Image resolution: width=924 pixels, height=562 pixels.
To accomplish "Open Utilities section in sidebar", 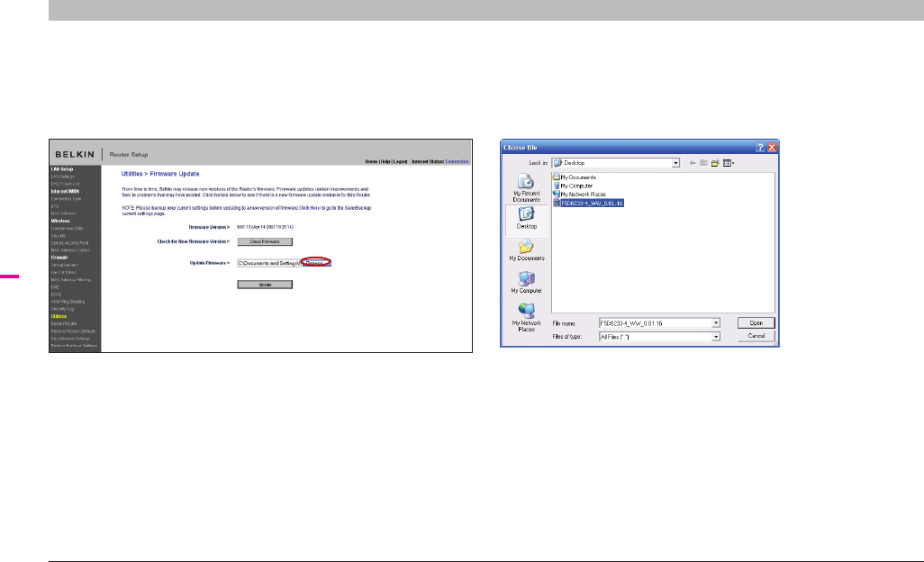I will pyautogui.click(x=59, y=316).
